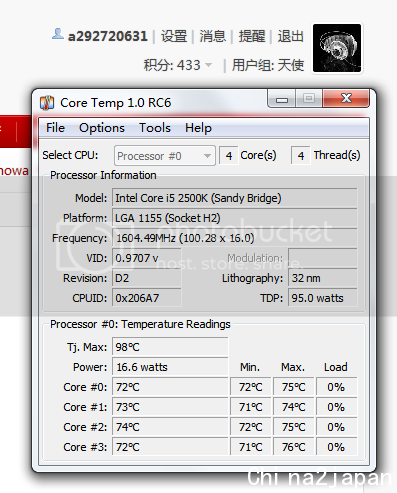Open the a292720631 username link

click(107, 36)
